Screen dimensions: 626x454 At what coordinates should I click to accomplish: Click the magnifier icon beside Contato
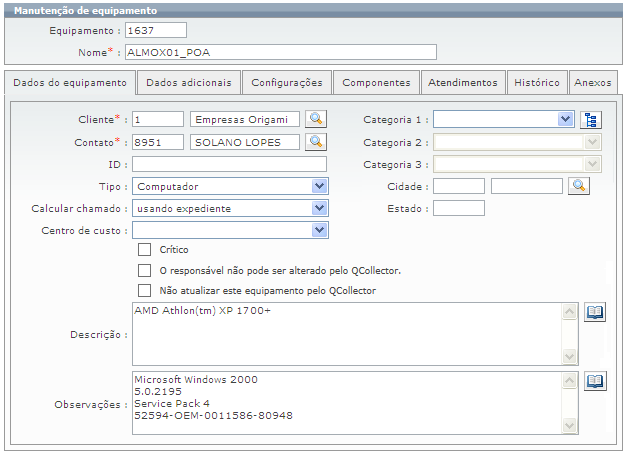(316, 142)
